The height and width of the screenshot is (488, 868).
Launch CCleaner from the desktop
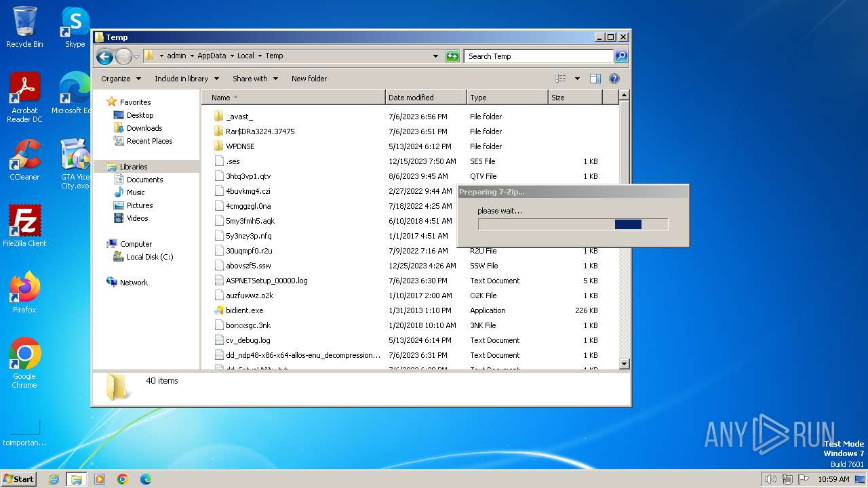coord(24,160)
